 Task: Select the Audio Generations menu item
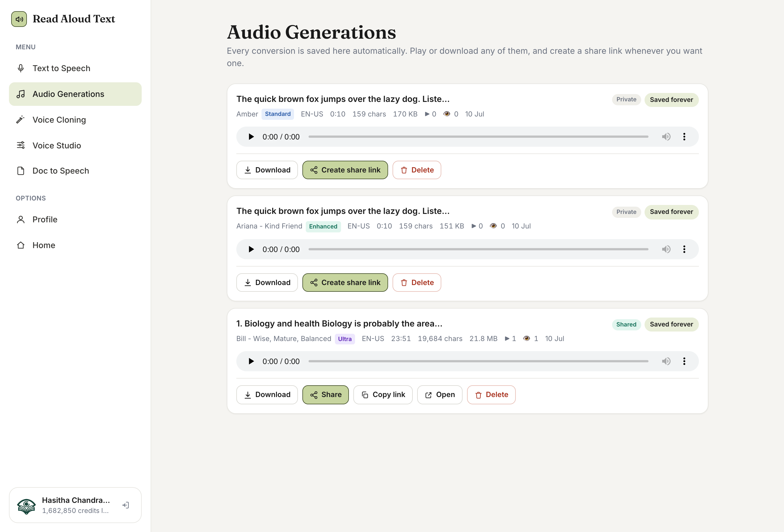pos(75,94)
